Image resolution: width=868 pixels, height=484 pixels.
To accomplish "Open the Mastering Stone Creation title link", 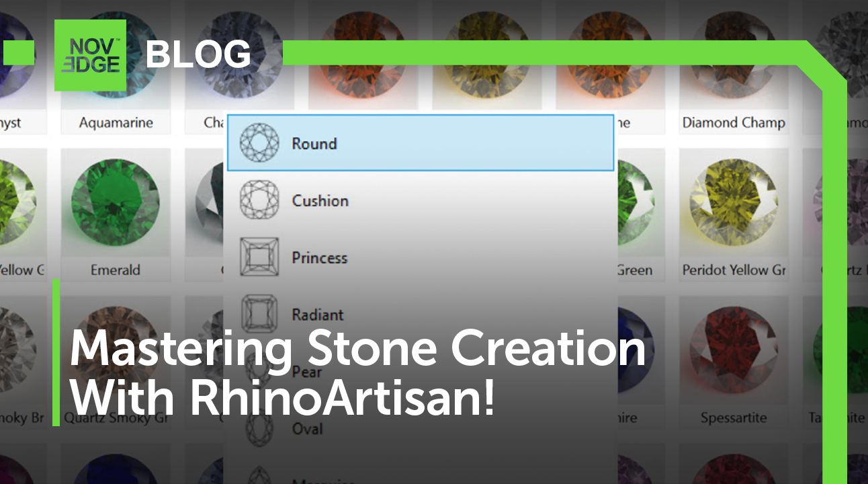I will tap(357, 373).
